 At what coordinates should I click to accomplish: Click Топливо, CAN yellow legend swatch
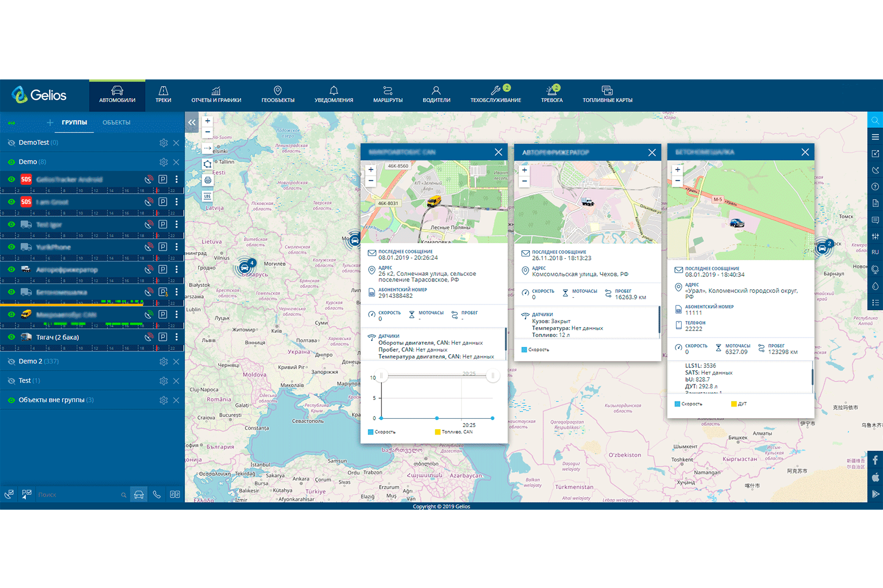(438, 432)
